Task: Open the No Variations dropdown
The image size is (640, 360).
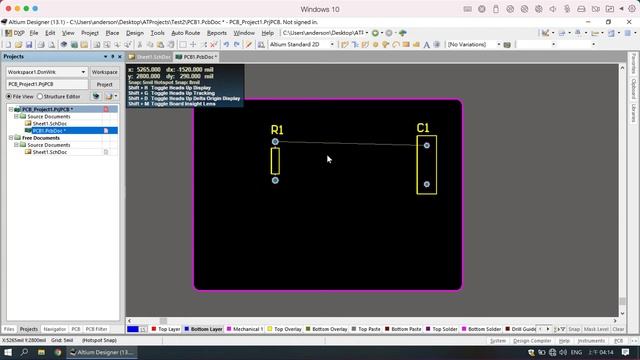Action: pyautogui.click(x=499, y=44)
